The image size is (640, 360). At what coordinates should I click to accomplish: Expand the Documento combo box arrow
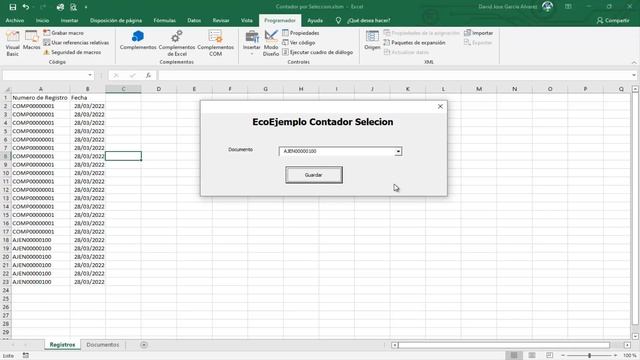pos(398,151)
